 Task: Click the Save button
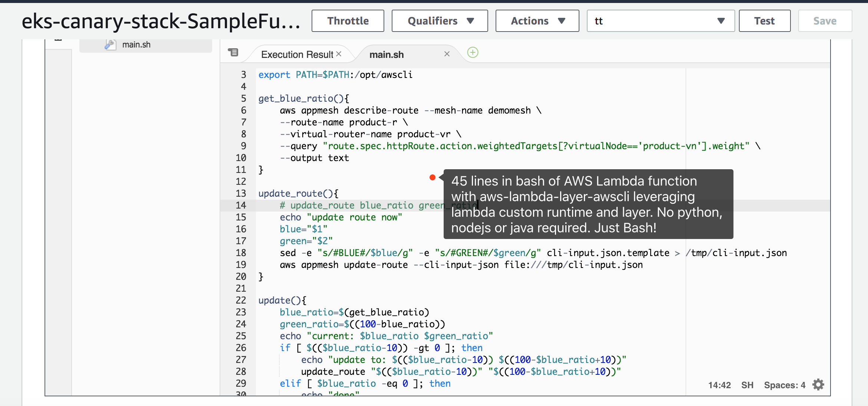click(825, 21)
